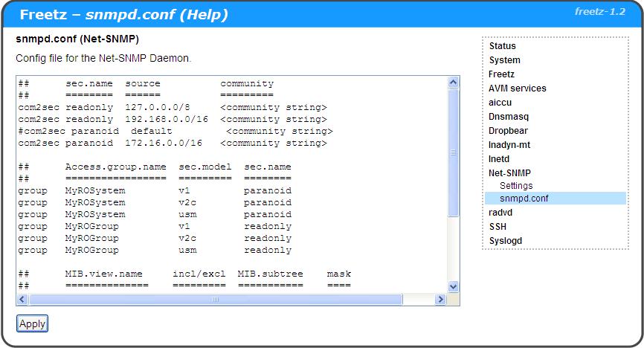The height and width of the screenshot is (348, 644).
Task: Open the Dnsmasq page
Action: click(509, 117)
